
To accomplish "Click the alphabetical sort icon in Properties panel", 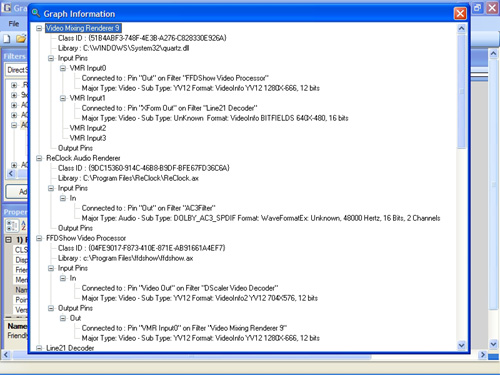I will [23, 225].
